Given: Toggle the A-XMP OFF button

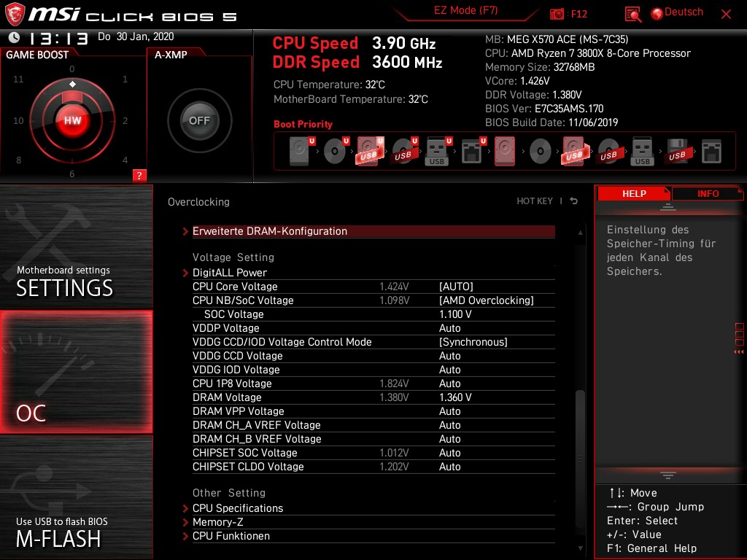Looking at the screenshot, I should point(200,120).
